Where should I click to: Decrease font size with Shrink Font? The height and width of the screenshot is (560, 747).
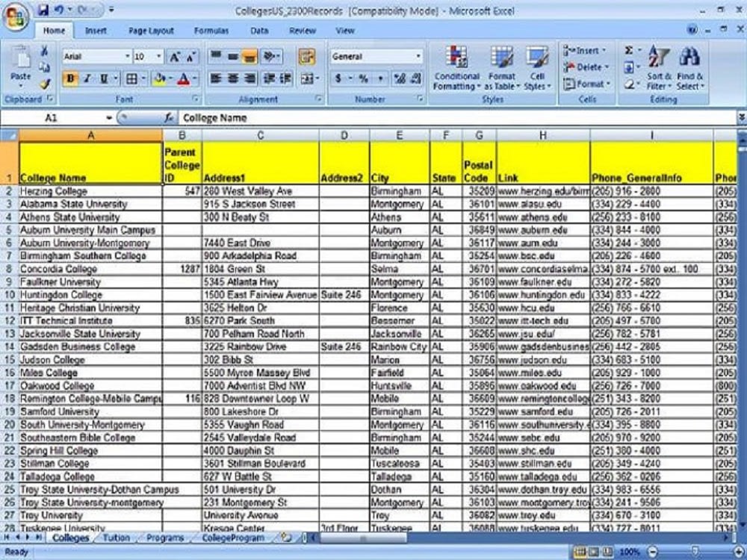pos(190,57)
